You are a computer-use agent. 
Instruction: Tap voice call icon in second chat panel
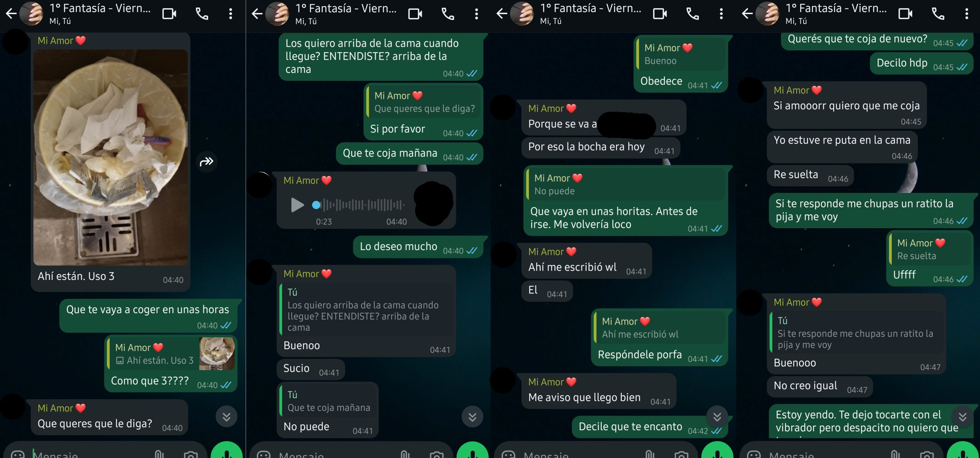point(448,14)
